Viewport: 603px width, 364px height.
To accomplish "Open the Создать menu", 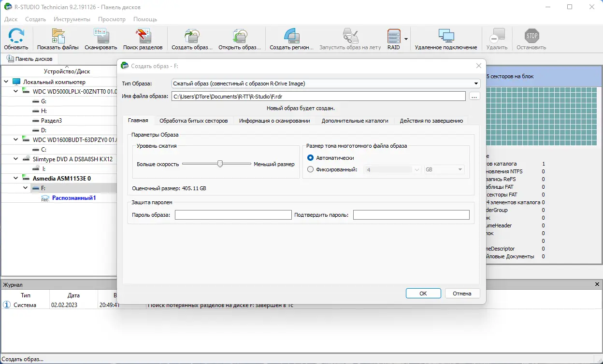I will tap(35, 19).
